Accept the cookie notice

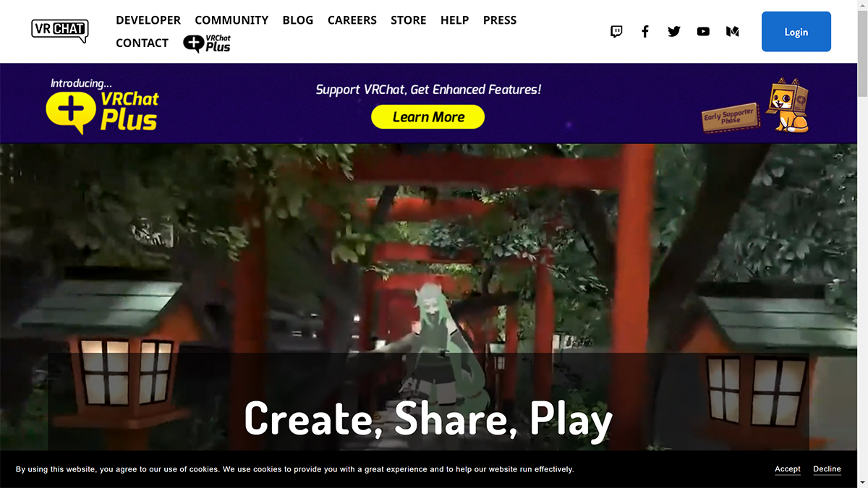click(x=788, y=469)
